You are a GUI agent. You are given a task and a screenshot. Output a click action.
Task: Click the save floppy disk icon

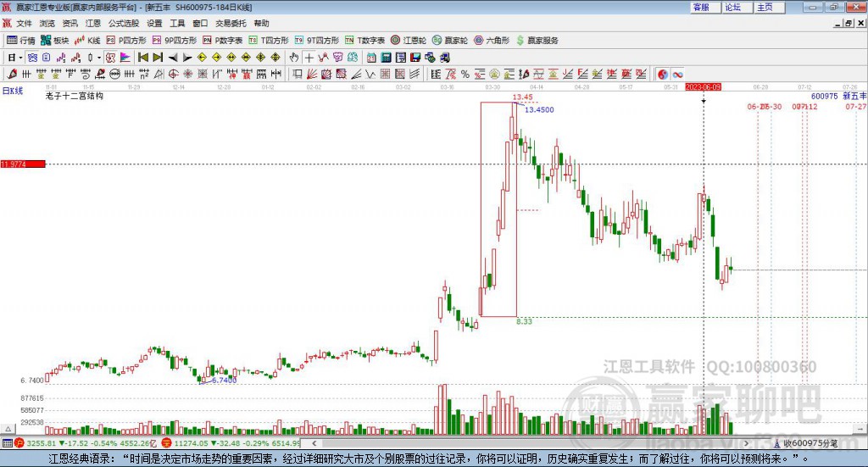tap(415, 58)
